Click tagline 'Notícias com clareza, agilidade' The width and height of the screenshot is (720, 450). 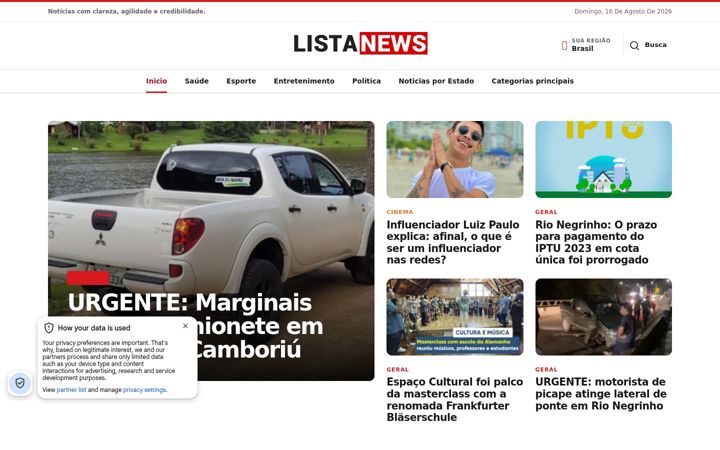[126, 11]
